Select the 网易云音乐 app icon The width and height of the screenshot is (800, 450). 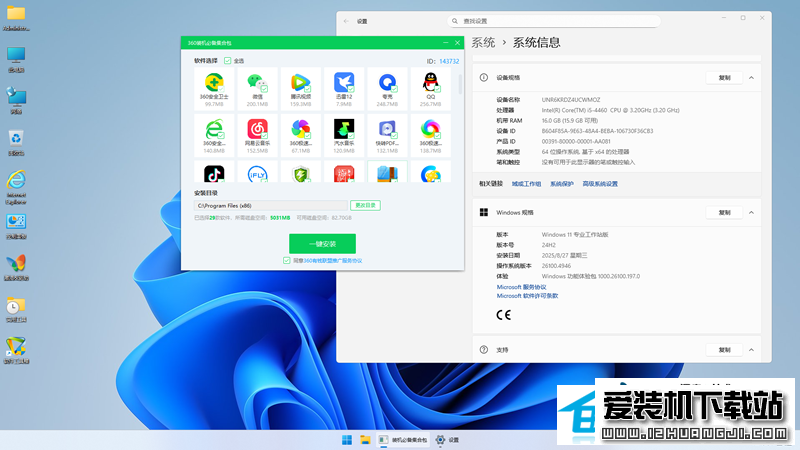coord(257,129)
